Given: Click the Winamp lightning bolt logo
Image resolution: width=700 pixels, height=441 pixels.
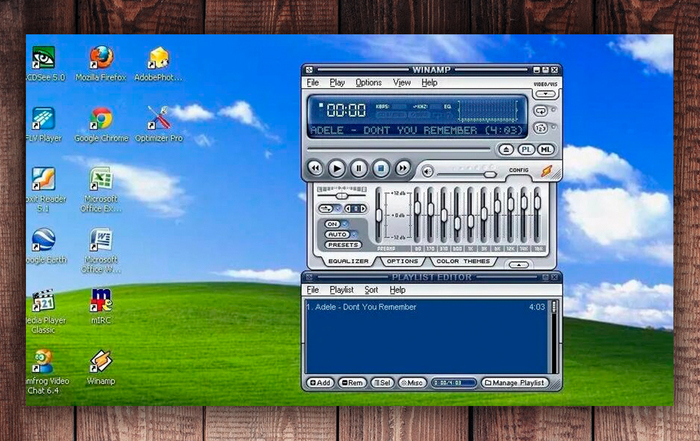Looking at the screenshot, I should click(x=547, y=171).
